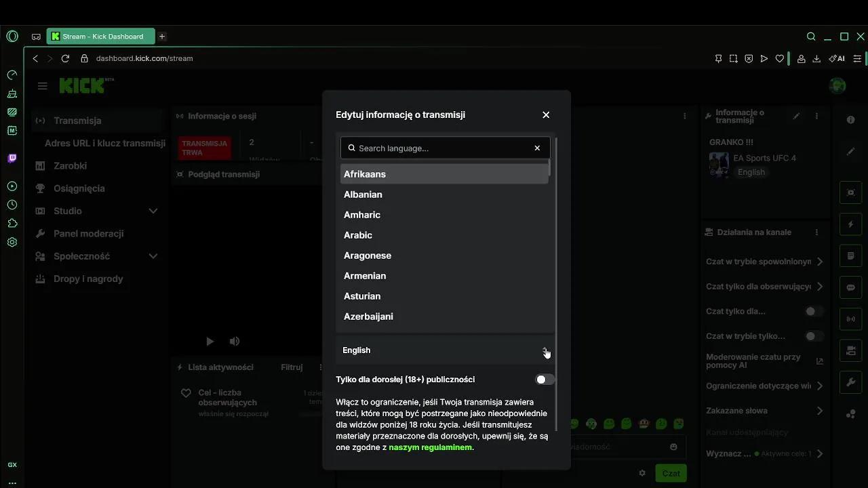Viewport: 868px width, 488px height.
Task: Reload the dashboard page
Action: pyautogui.click(x=64, y=58)
